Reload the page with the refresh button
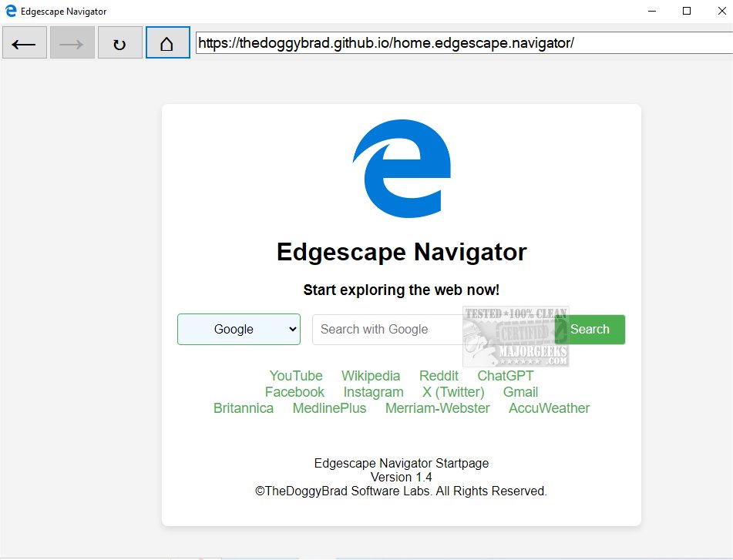 coord(119,43)
